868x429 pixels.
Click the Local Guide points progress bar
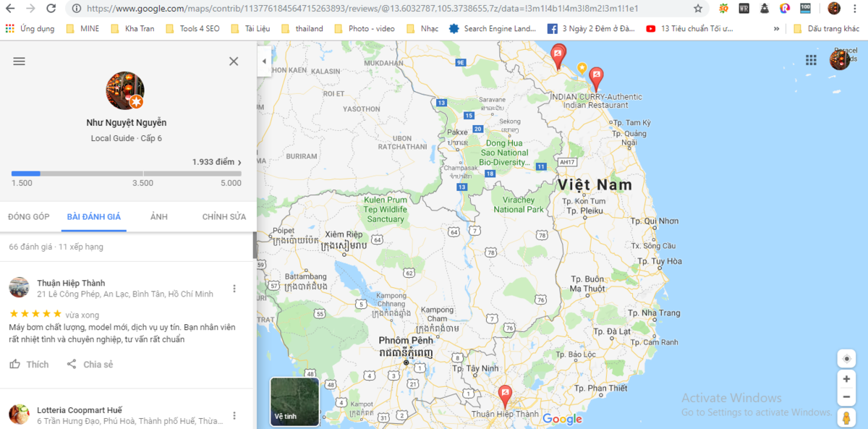[127, 174]
